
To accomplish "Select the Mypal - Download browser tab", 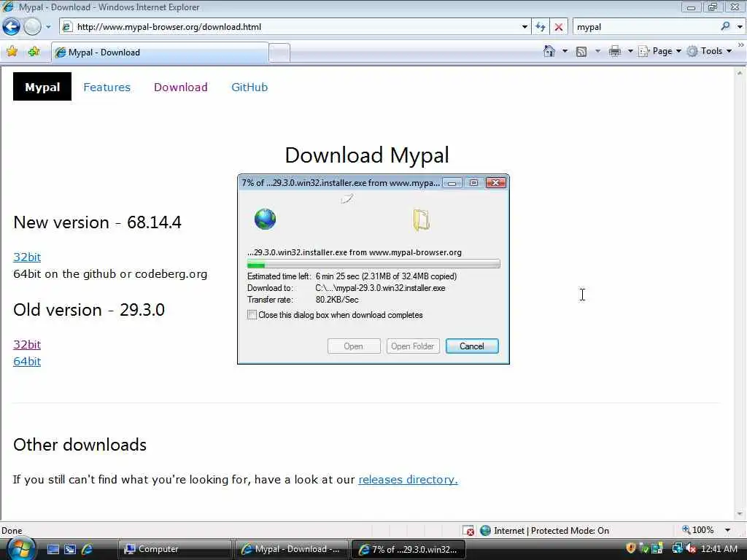I will 160,52.
